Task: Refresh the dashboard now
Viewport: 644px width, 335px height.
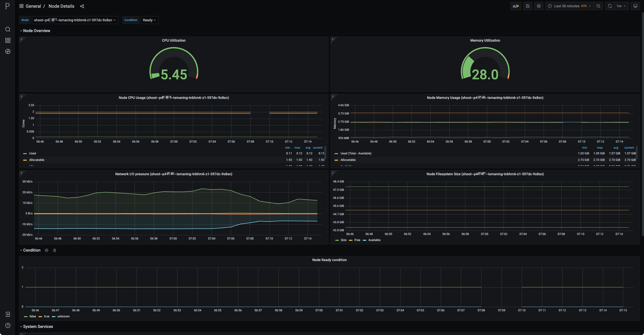Action: [610, 6]
